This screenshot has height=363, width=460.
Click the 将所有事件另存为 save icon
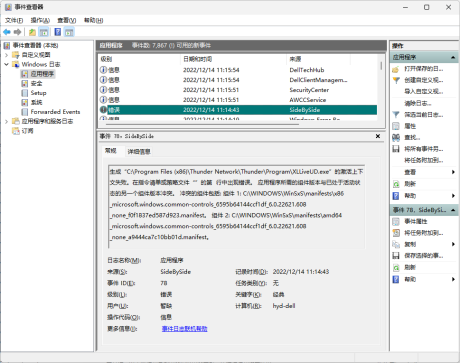click(x=396, y=149)
